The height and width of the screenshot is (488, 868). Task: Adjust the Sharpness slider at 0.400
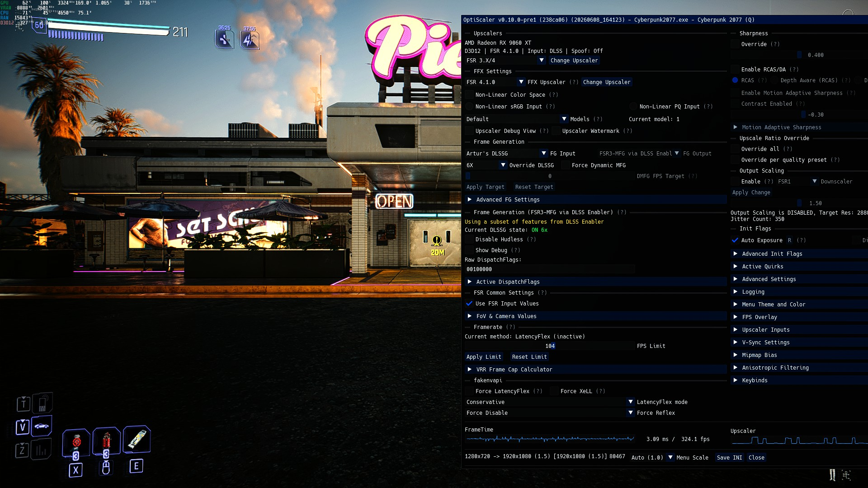pyautogui.click(x=799, y=55)
